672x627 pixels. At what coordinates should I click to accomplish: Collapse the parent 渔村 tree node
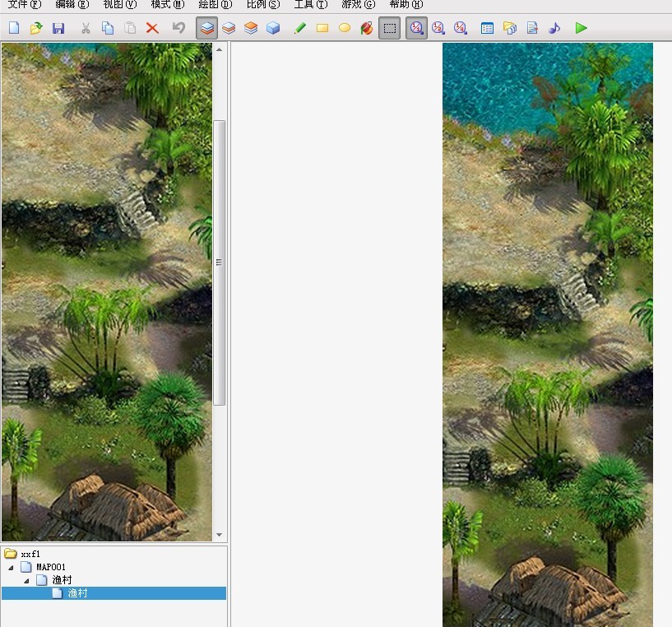point(26,581)
